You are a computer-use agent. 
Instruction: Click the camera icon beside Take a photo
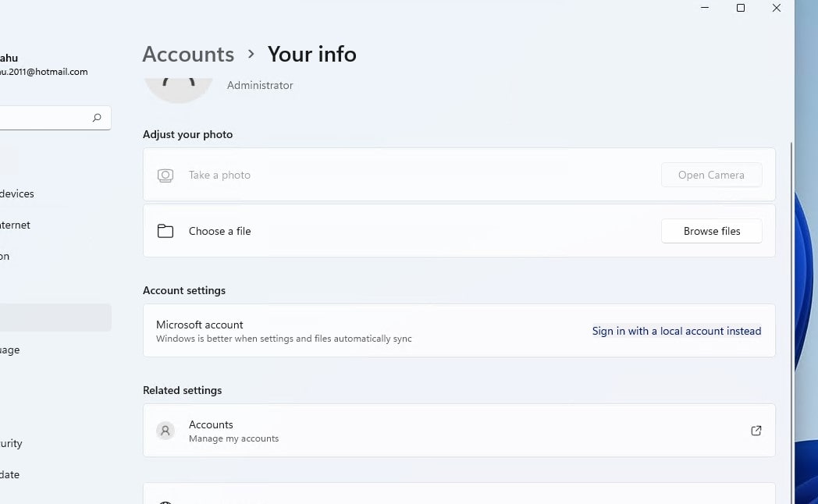coord(165,176)
